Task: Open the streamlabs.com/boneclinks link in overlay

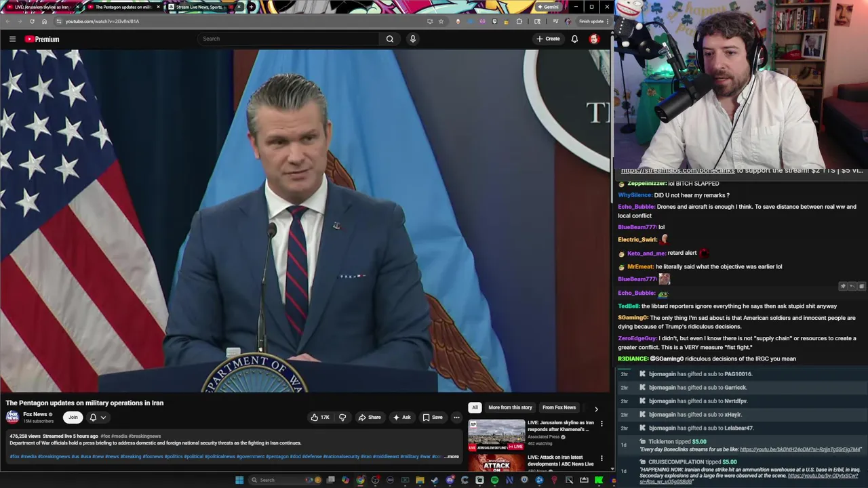Action: tap(677, 170)
